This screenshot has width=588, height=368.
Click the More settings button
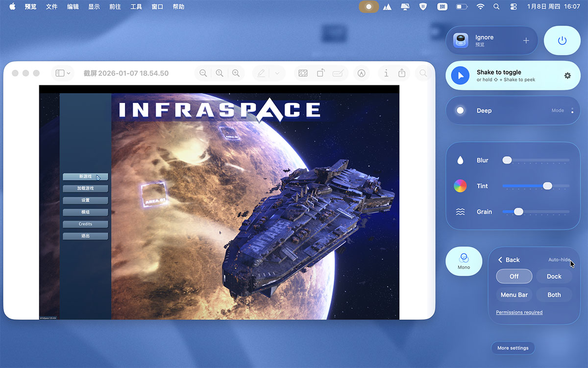[x=513, y=348]
